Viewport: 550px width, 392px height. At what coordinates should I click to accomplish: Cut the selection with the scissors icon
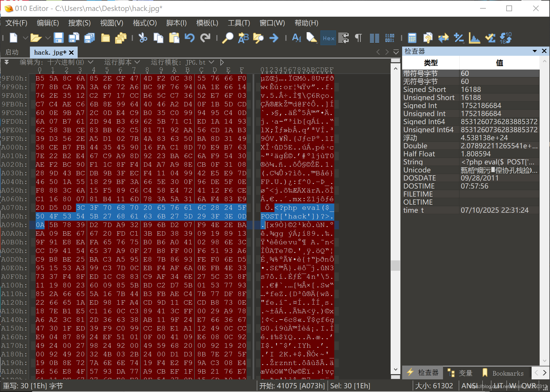[x=143, y=38]
